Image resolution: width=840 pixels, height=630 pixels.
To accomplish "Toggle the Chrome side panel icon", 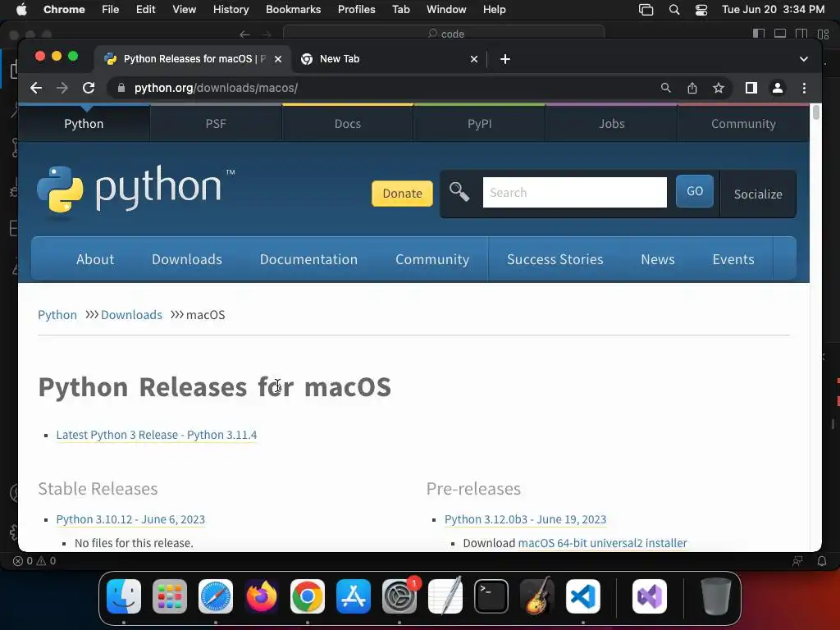I will point(751,88).
